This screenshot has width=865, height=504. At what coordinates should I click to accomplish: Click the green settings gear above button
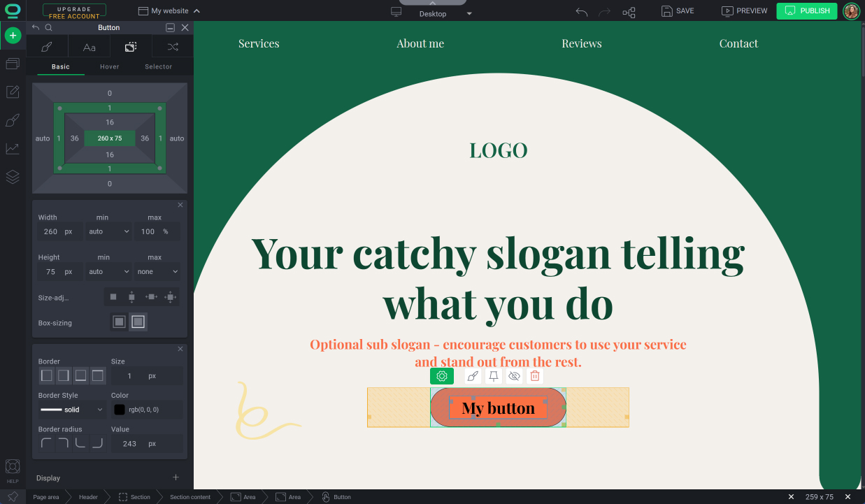click(442, 376)
